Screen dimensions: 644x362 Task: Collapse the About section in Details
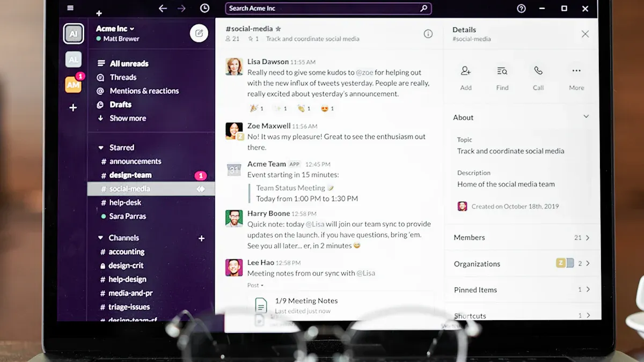pos(585,116)
